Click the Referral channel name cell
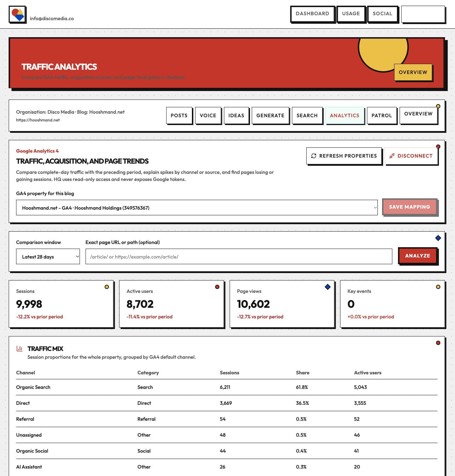Viewport: 455px width, 476px height. (25, 419)
